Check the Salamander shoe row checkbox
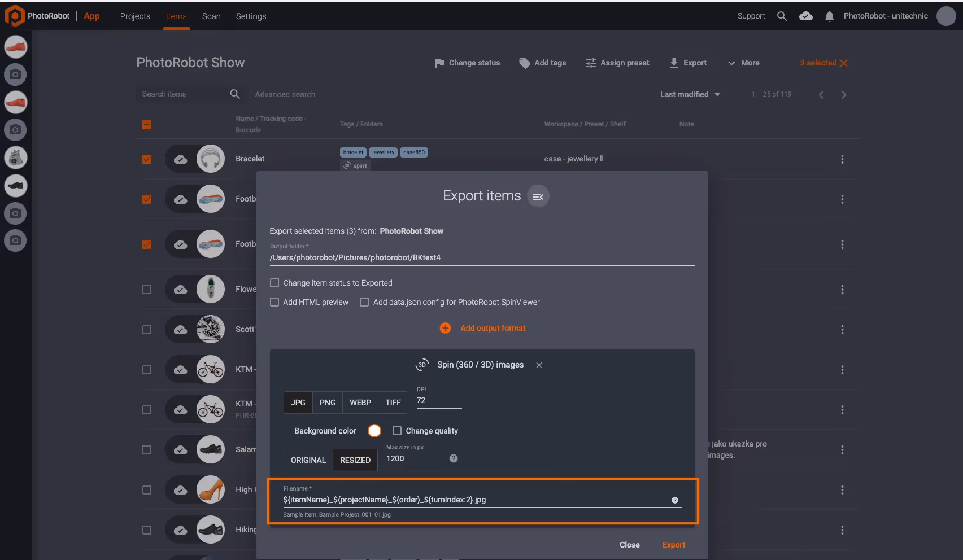The height and width of the screenshot is (560, 963). (147, 450)
